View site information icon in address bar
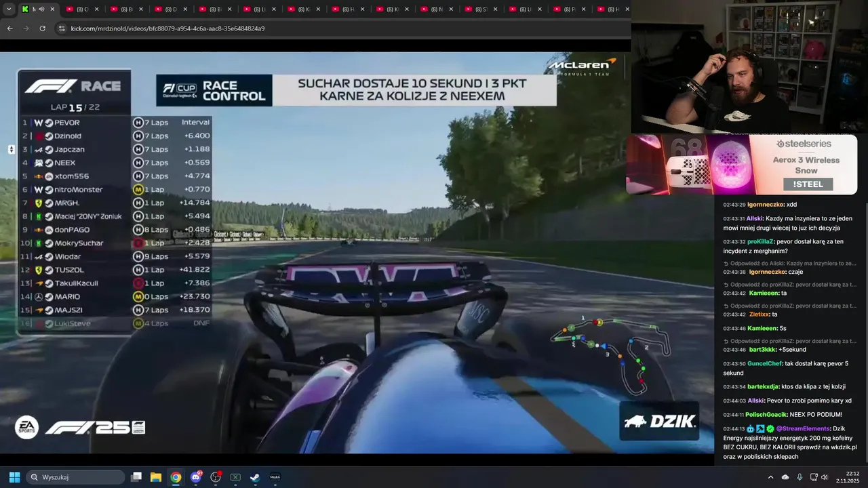Image resolution: width=868 pixels, height=488 pixels. [62, 28]
